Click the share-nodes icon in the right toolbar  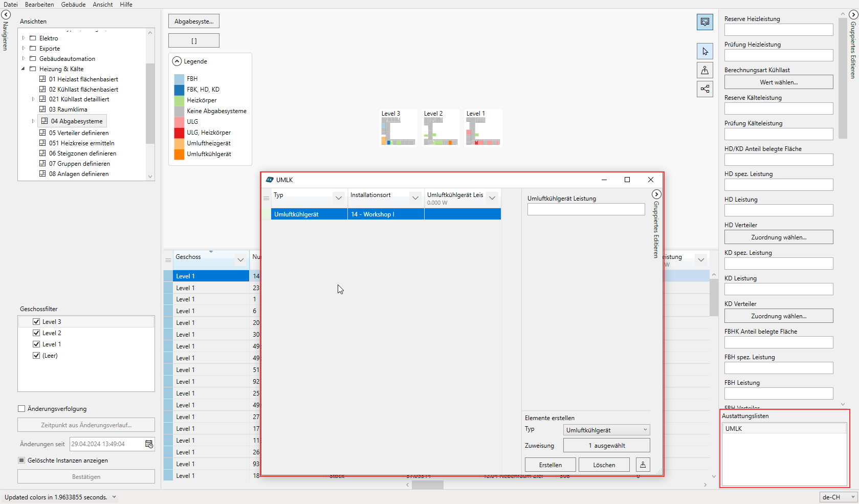(x=704, y=89)
